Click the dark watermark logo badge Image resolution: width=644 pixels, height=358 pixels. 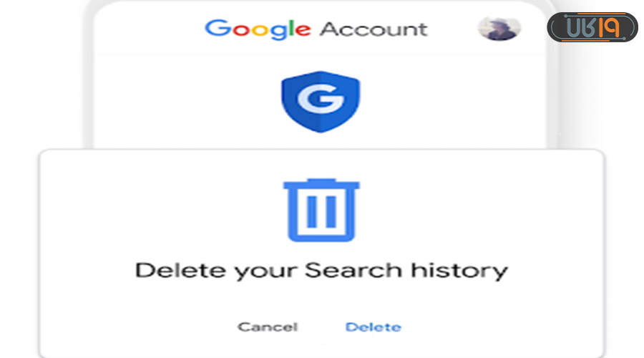(x=592, y=27)
